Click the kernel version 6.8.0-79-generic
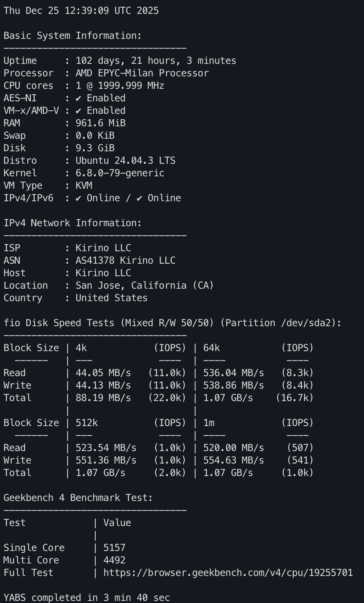Viewport: 364px width, 603px height. tap(120, 173)
